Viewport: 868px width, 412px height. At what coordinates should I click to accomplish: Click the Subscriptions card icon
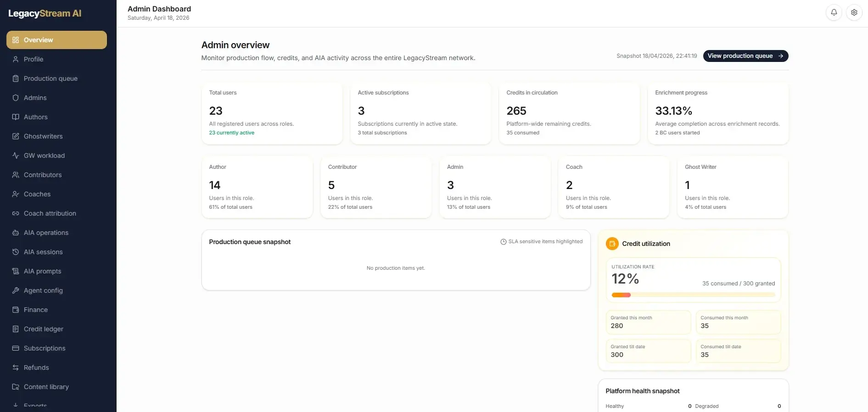click(x=16, y=348)
